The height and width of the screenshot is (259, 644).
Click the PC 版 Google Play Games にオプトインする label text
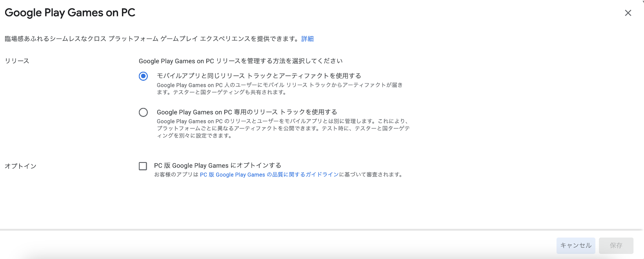217,166
